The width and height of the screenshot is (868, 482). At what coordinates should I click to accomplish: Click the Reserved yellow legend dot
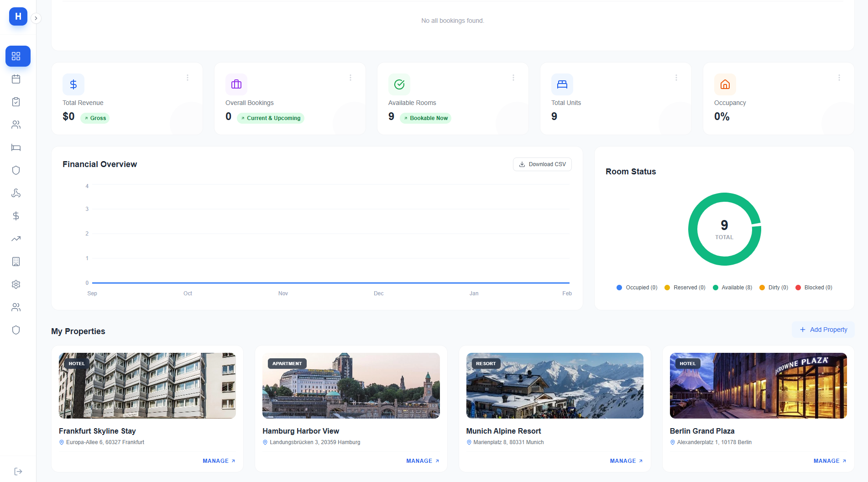[x=667, y=288]
